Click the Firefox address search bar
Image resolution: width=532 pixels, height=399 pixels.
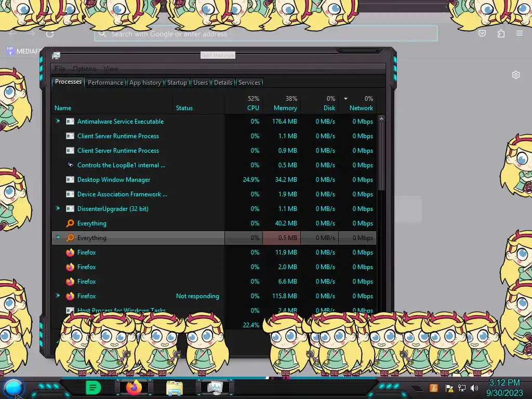(x=265, y=34)
